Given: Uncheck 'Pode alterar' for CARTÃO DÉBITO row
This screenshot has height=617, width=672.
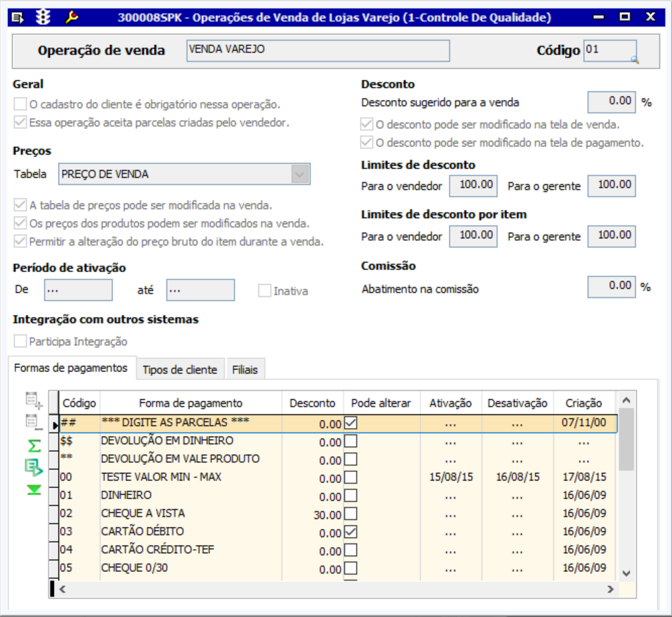Looking at the screenshot, I should point(351,532).
